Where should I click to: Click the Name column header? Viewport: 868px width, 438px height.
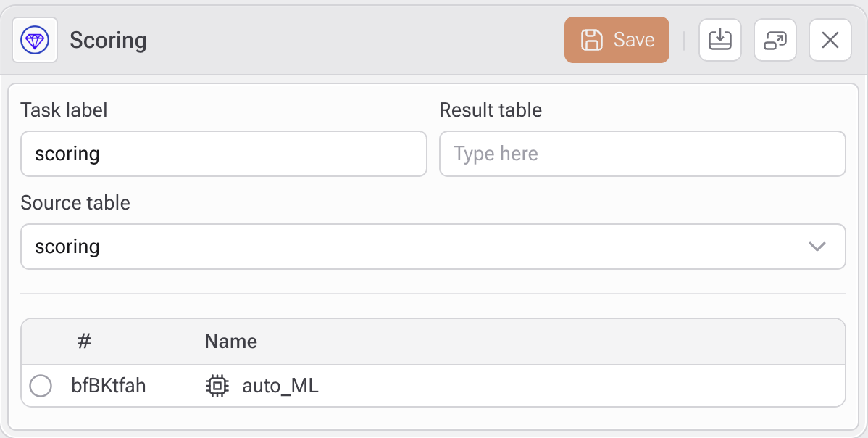tap(231, 342)
